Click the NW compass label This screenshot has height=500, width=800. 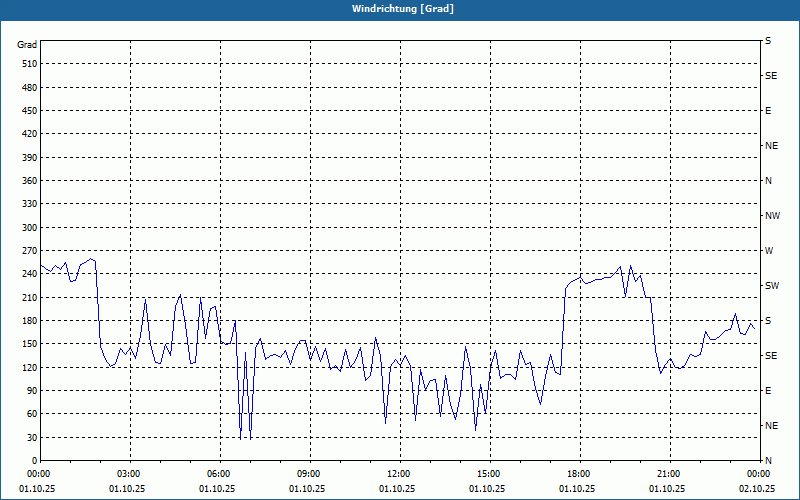772,216
